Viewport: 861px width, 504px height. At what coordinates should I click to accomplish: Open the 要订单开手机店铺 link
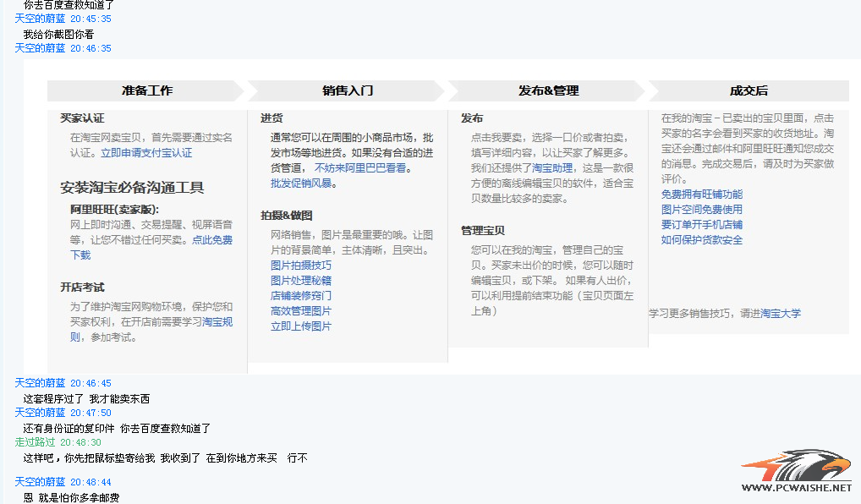(702, 225)
